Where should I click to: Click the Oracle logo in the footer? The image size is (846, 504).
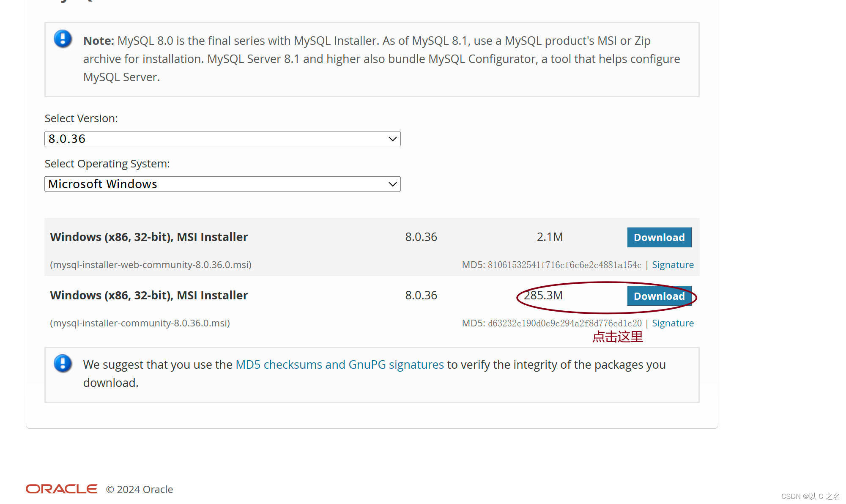pos(61,489)
